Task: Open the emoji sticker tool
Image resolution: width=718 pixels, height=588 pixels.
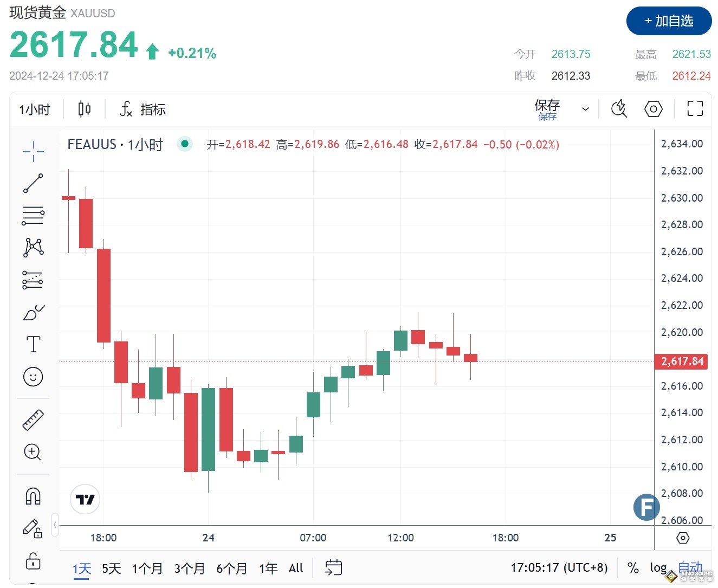Action: 33,377
